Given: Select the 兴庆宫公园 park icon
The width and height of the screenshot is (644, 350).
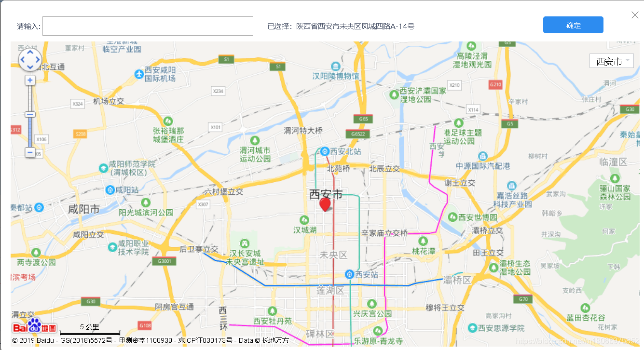Looking at the screenshot, I should [371, 304].
